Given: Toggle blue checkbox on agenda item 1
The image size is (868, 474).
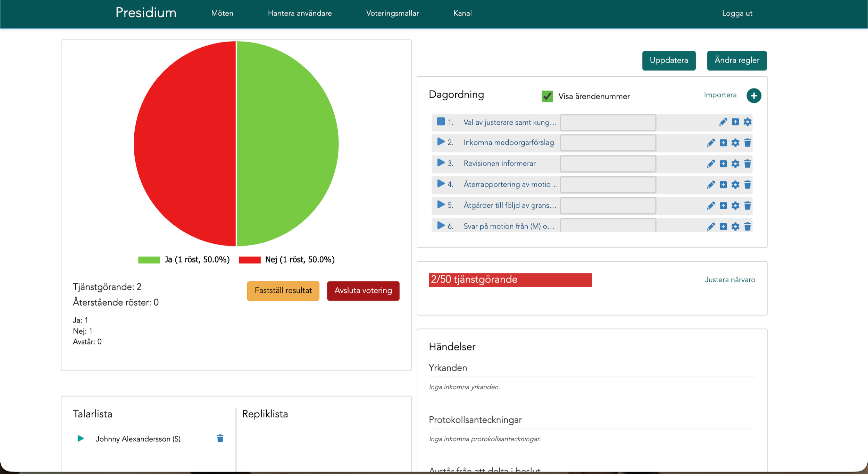Looking at the screenshot, I should 440,122.
